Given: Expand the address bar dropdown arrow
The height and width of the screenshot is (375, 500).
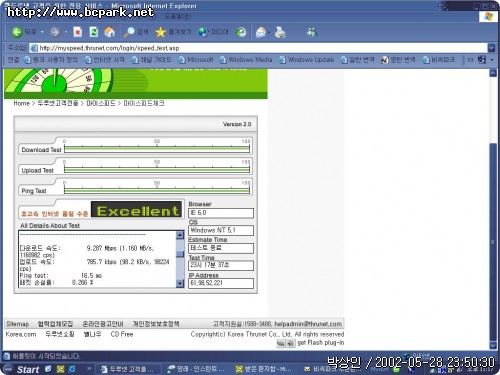Looking at the screenshot, I should coord(491,48).
